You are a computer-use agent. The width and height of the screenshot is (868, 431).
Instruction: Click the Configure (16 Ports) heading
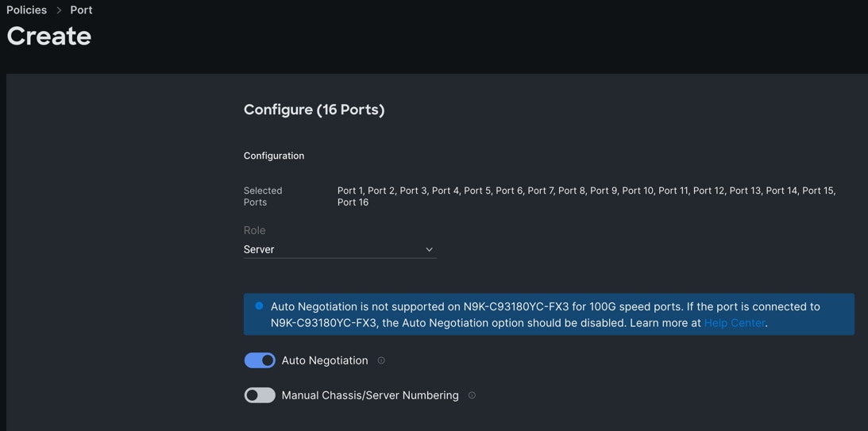314,110
